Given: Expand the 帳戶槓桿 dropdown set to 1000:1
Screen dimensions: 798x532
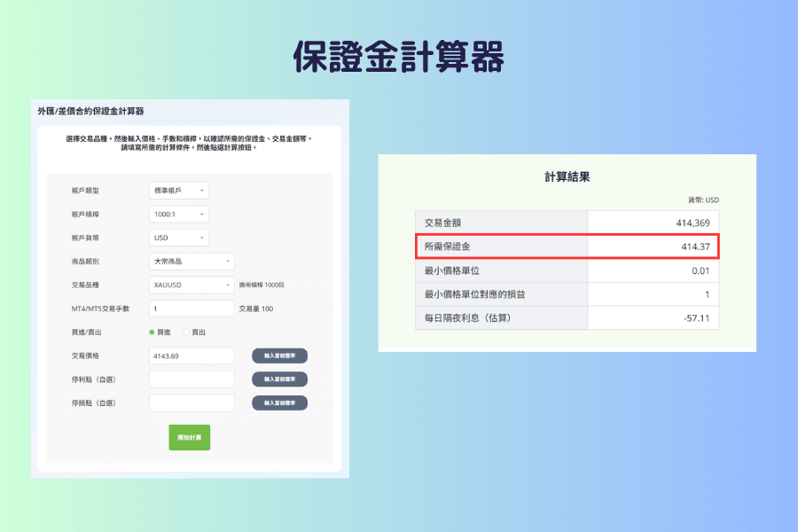Looking at the screenshot, I should pyautogui.click(x=178, y=215).
